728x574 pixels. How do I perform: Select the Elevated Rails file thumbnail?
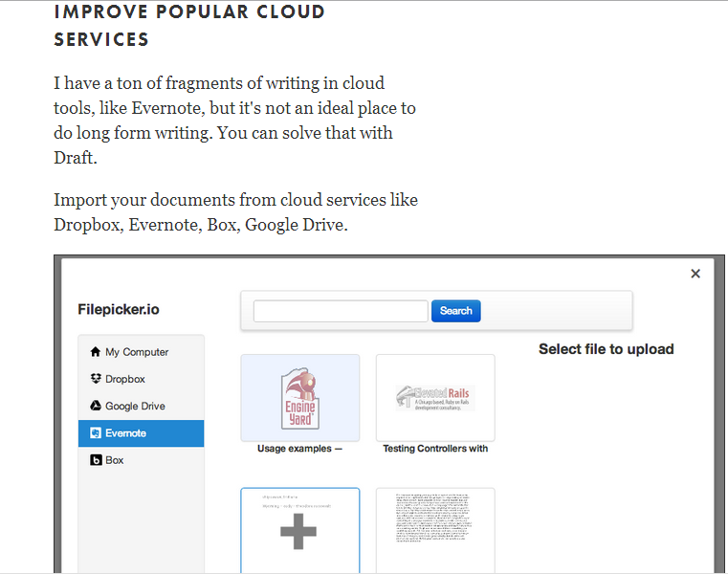(x=435, y=398)
